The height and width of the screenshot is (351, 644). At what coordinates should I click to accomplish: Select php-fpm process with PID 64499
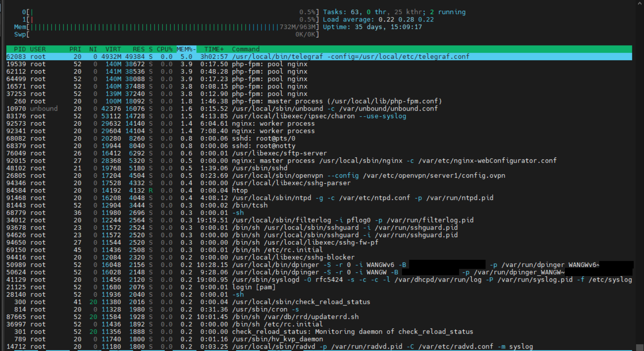pyautogui.click(x=319, y=79)
